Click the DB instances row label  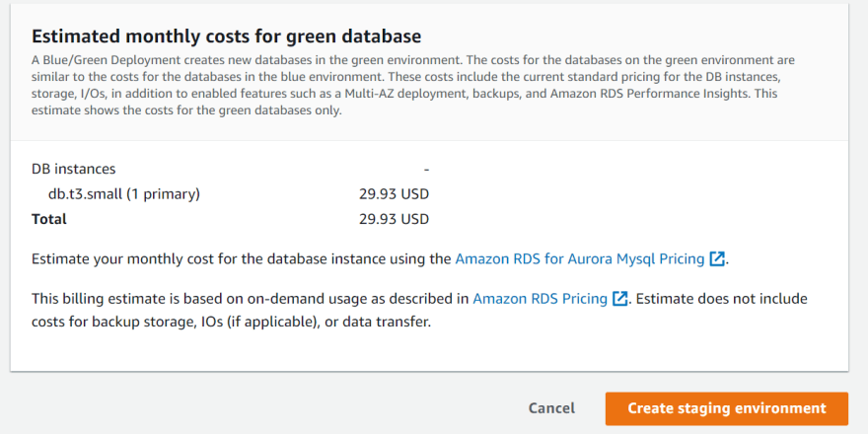(74, 169)
